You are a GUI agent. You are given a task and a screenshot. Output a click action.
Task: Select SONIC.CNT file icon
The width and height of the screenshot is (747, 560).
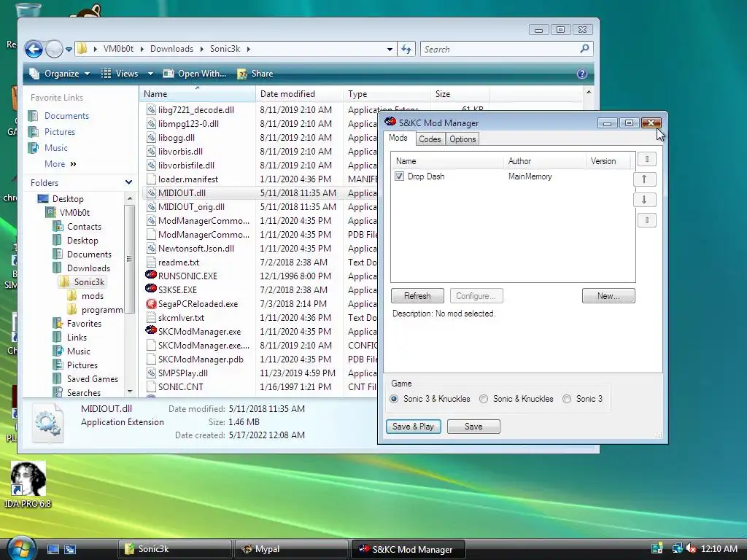pyautogui.click(x=151, y=386)
